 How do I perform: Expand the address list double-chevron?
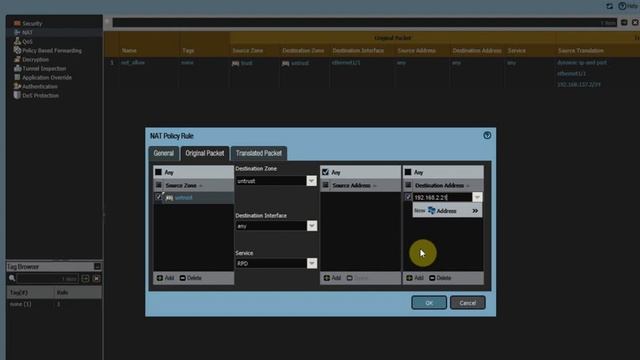[475, 211]
